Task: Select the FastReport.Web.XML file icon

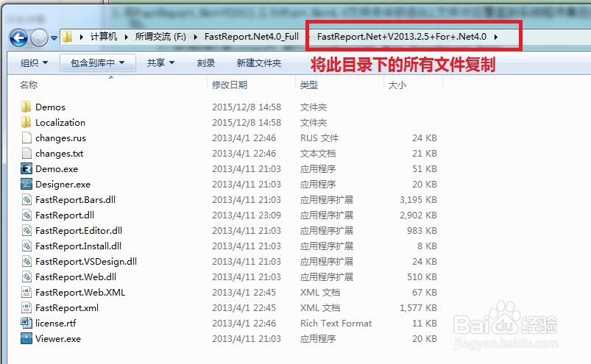Action: tap(26, 292)
